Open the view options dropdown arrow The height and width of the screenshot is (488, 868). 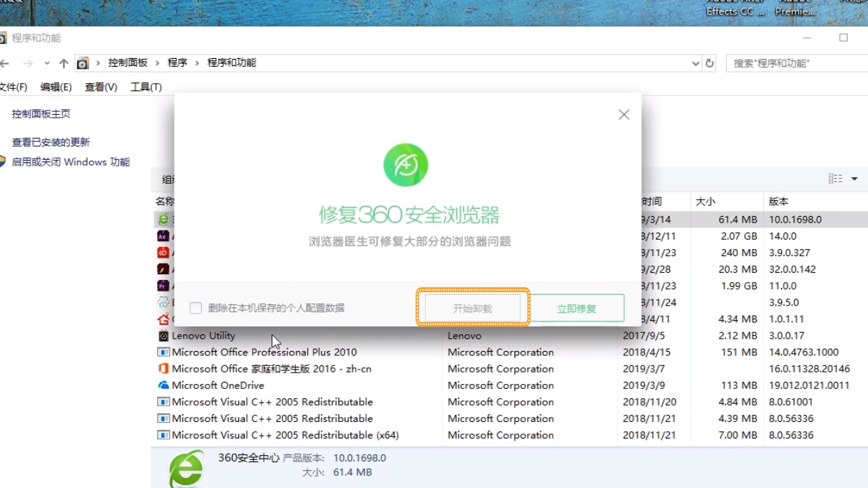[854, 179]
